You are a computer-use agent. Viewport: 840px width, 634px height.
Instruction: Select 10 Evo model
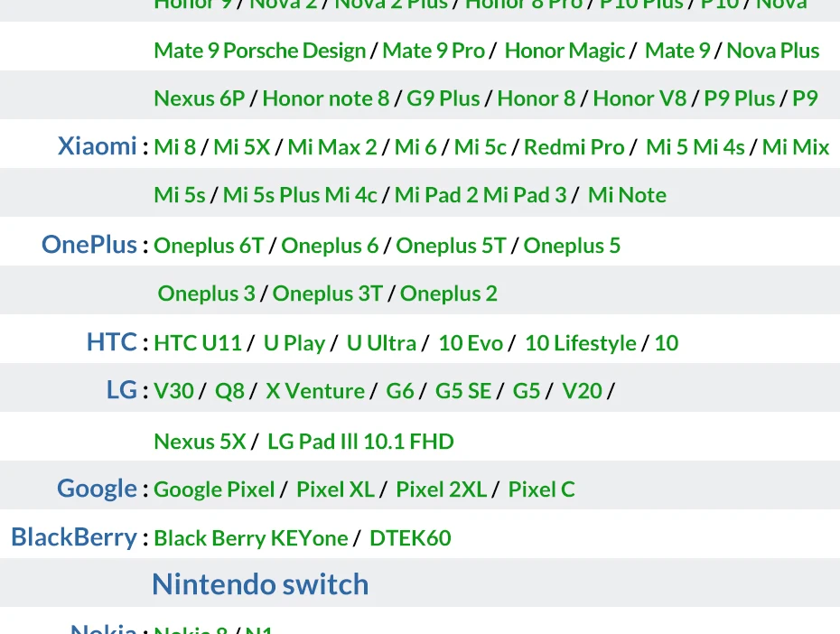tap(471, 342)
